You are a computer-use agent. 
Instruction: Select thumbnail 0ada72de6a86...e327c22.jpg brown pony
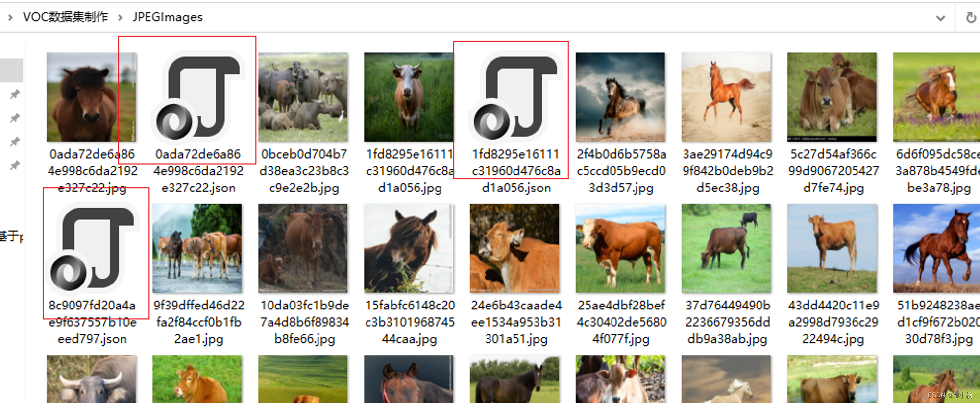[92, 97]
